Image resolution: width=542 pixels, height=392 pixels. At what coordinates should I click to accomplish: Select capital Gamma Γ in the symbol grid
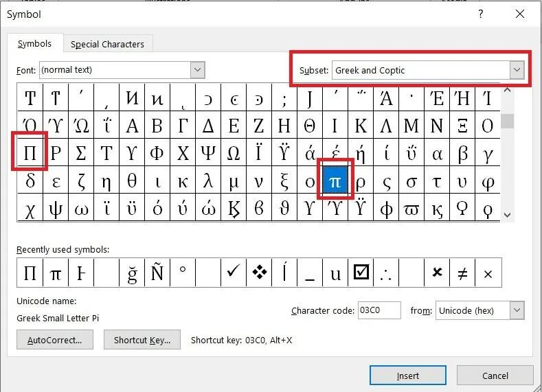183,125
